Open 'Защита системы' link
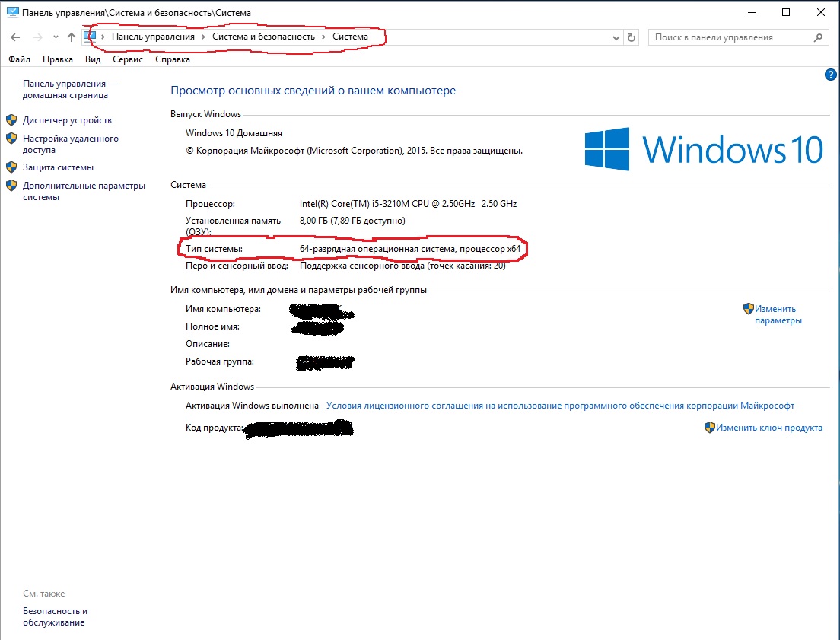The height and width of the screenshot is (640, 840). pos(58,167)
